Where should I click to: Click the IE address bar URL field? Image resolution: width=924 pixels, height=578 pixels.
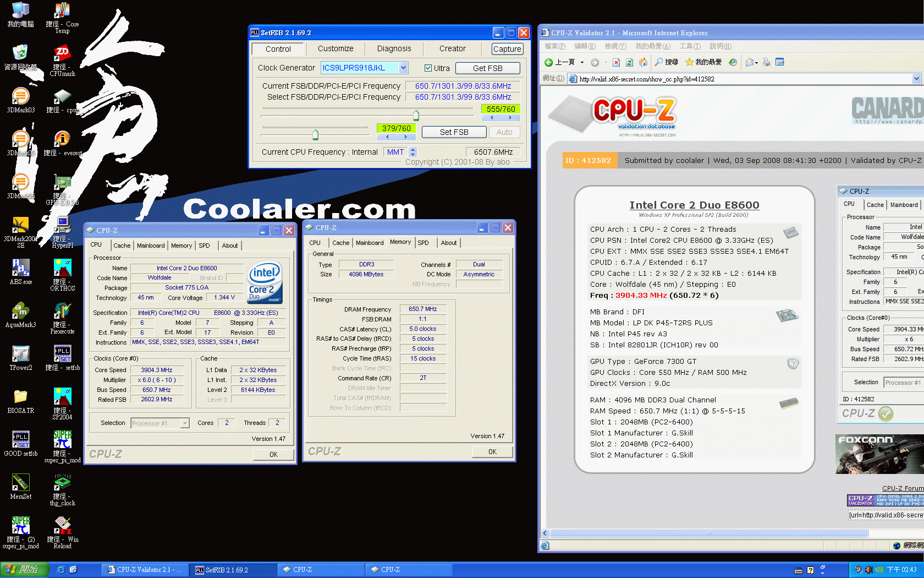(x=739, y=79)
